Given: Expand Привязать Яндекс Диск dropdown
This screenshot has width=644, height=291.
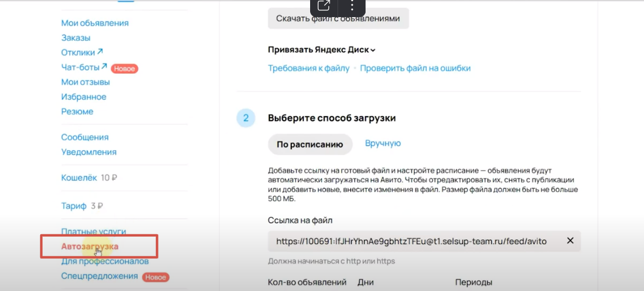Looking at the screenshot, I should point(322,50).
